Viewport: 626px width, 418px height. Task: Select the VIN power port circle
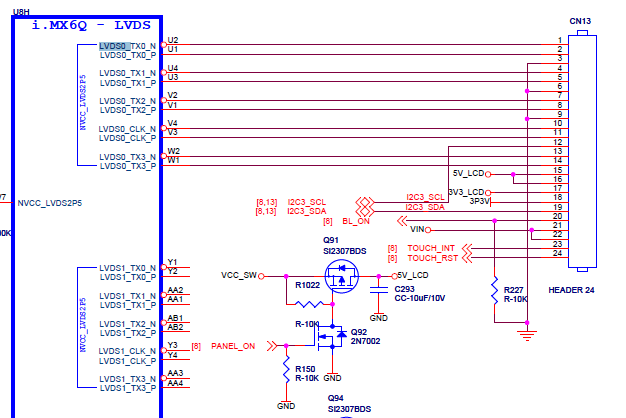click(428, 230)
